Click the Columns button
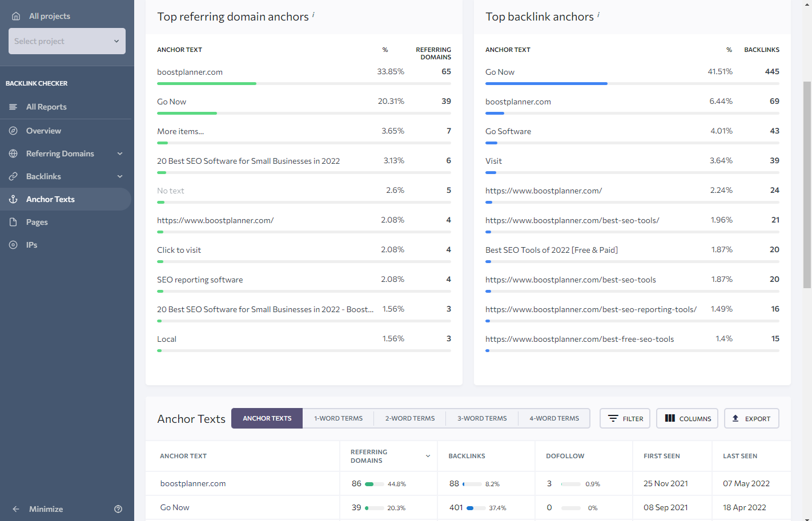Screen dimensions: 812x521 click(x=687, y=418)
